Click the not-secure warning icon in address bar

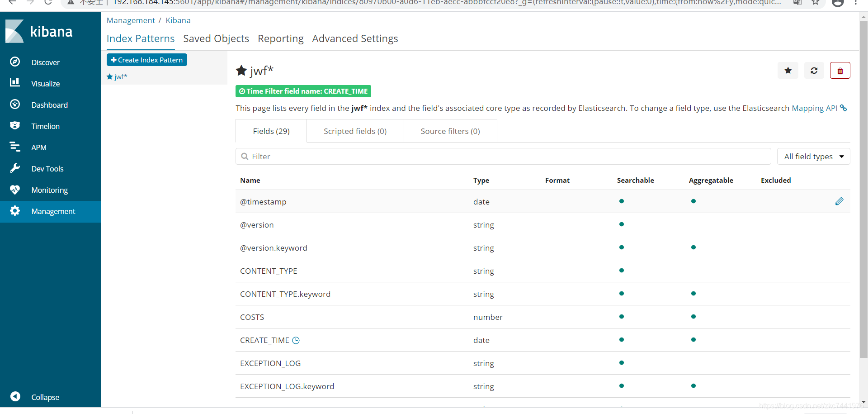tap(71, 2)
